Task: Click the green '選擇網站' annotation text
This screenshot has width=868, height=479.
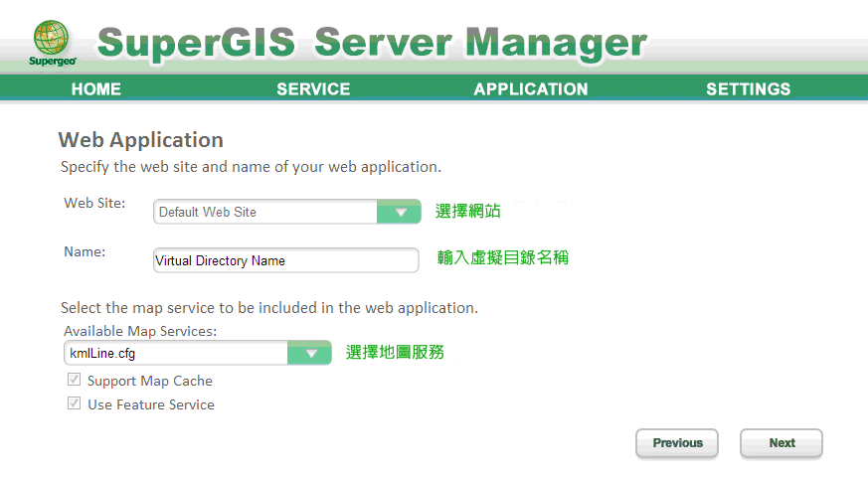Action: (467, 211)
